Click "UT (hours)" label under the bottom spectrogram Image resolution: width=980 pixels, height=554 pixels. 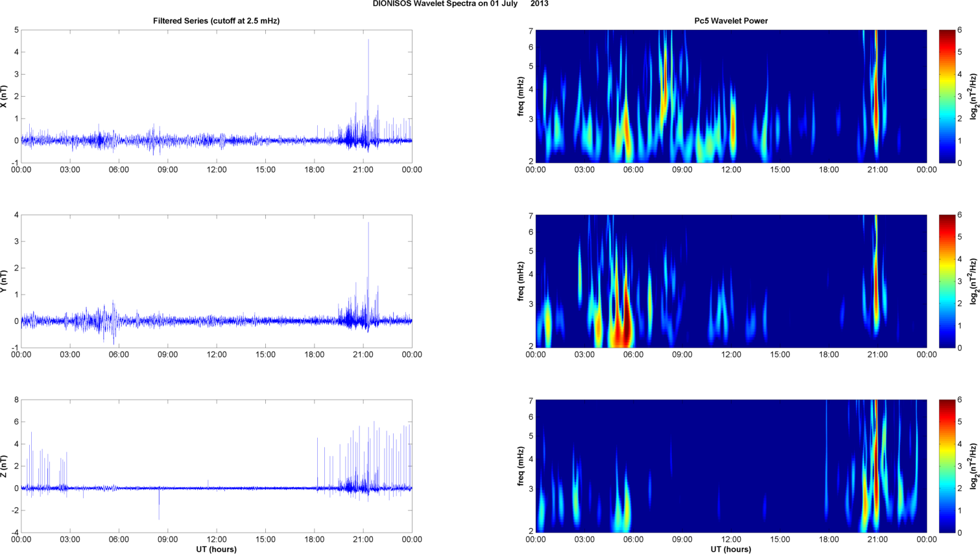(731, 549)
